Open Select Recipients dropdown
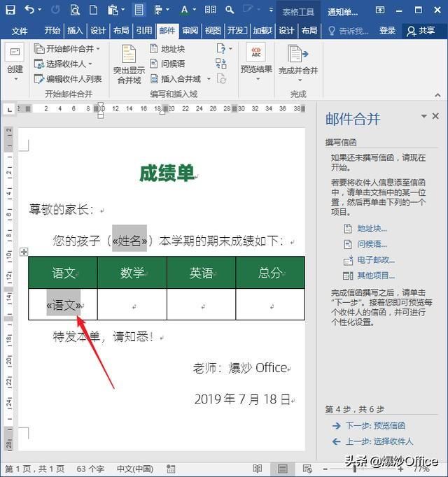Viewport: 448px width, 477px height. 63,64
